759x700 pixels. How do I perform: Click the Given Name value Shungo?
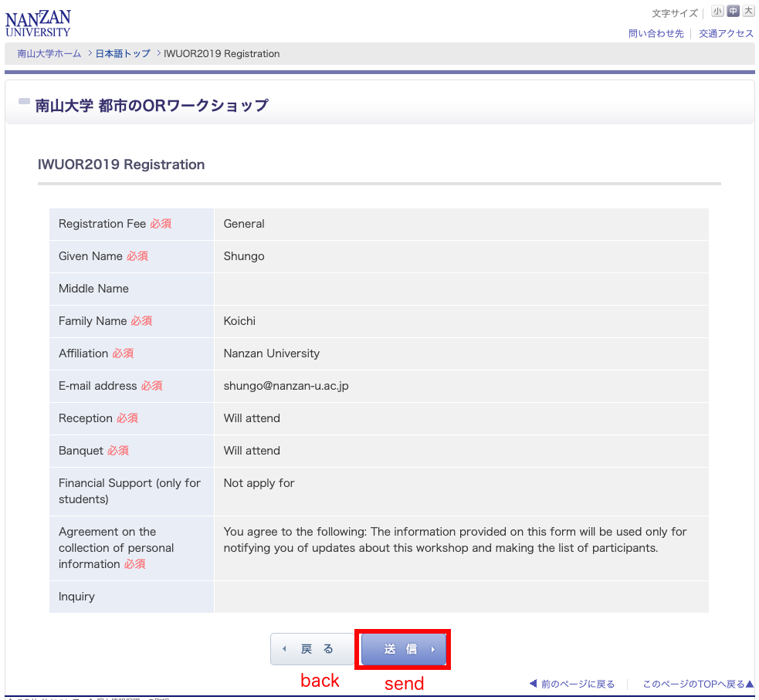click(x=244, y=256)
